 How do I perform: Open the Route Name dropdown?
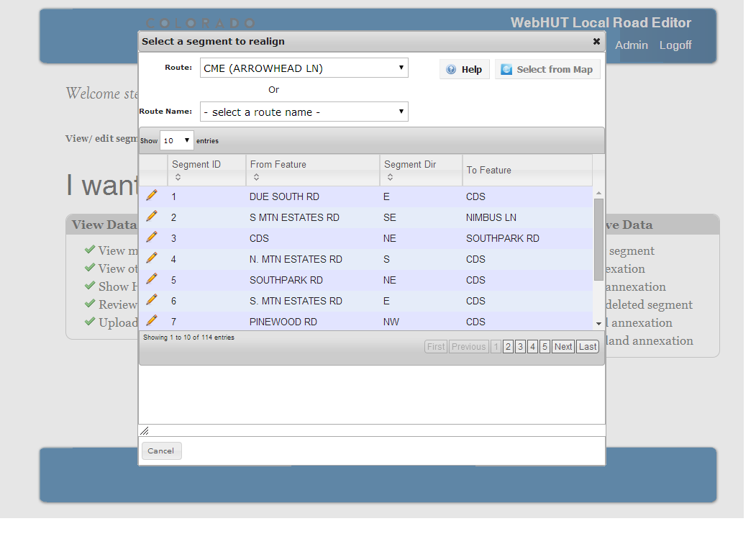tap(304, 112)
